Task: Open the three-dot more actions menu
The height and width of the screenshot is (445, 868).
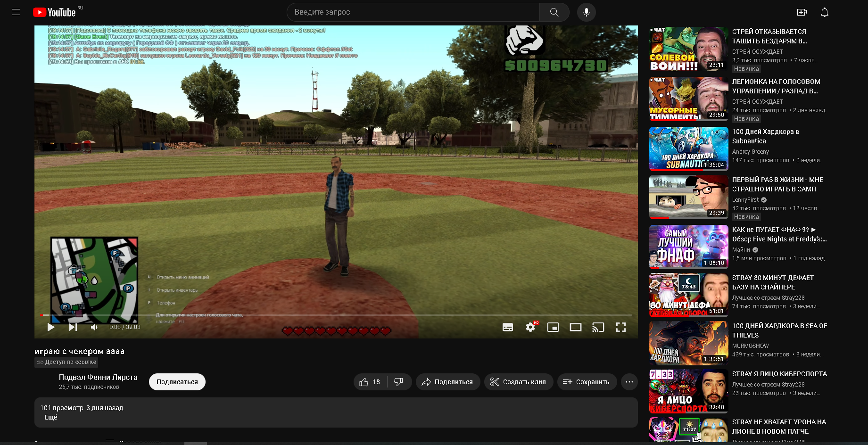Action: tap(629, 382)
